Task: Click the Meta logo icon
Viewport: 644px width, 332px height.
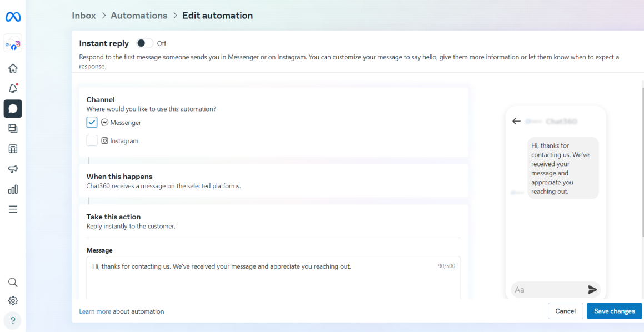Action: click(x=13, y=17)
